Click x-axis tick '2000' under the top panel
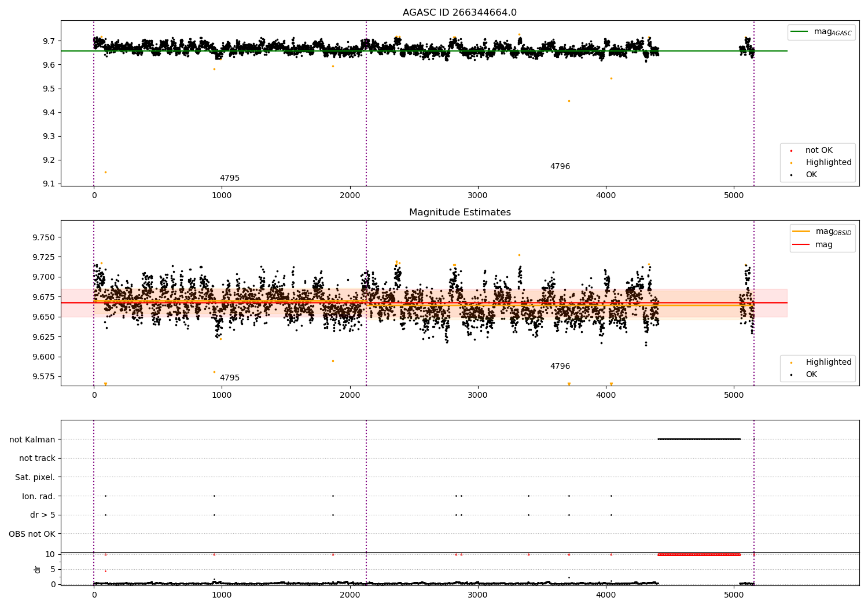This screenshot has width=868, height=608. pyautogui.click(x=350, y=196)
